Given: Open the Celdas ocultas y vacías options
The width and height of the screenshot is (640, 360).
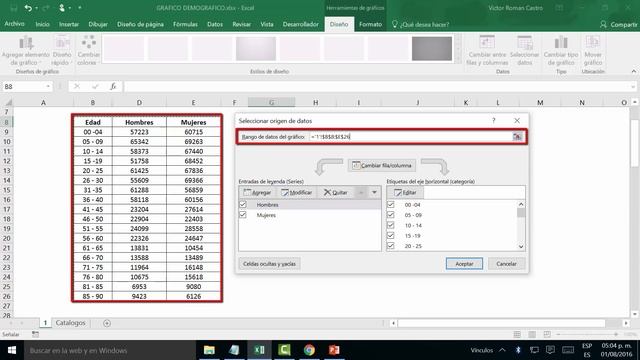Looking at the screenshot, I should click(269, 264).
